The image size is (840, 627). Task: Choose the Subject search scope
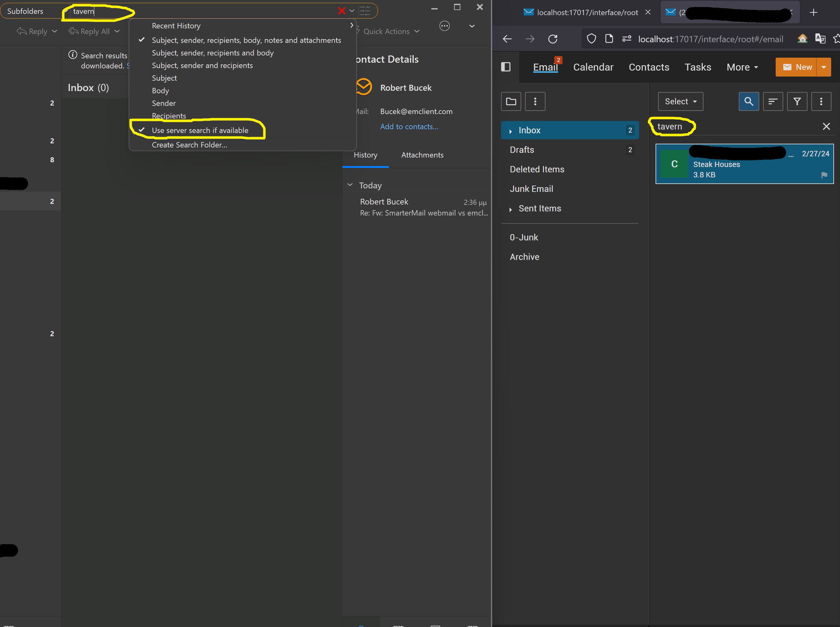(164, 78)
